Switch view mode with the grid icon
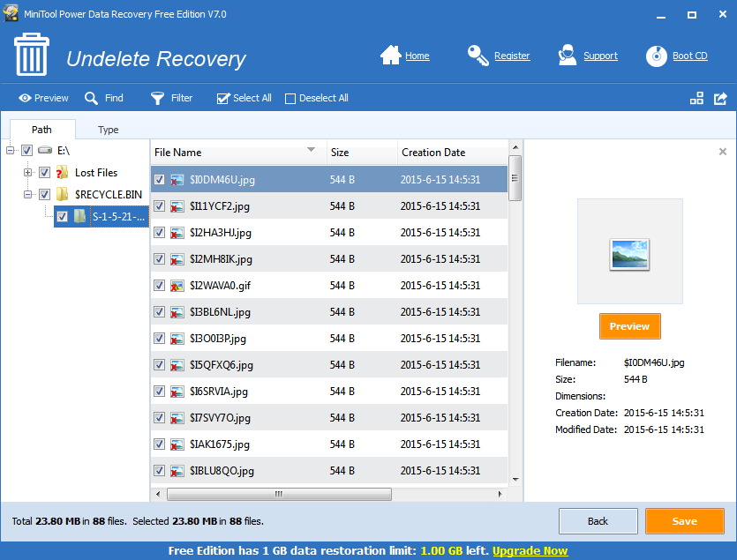Screen dimensions: 737x560 (x=696, y=98)
